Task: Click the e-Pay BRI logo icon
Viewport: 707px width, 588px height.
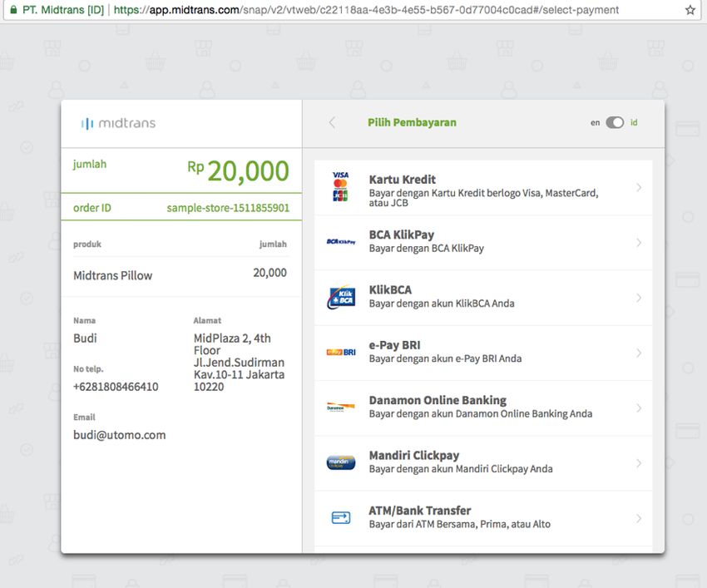Action: pyautogui.click(x=341, y=352)
